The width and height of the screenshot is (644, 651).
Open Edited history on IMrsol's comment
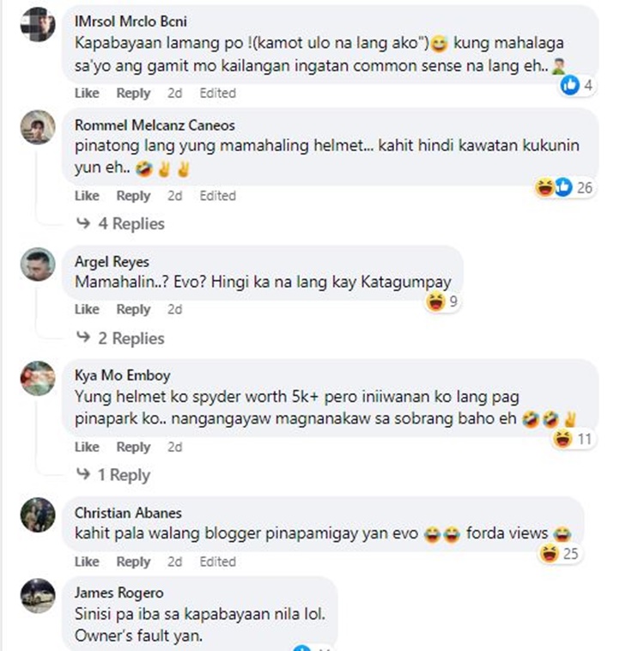(217, 93)
